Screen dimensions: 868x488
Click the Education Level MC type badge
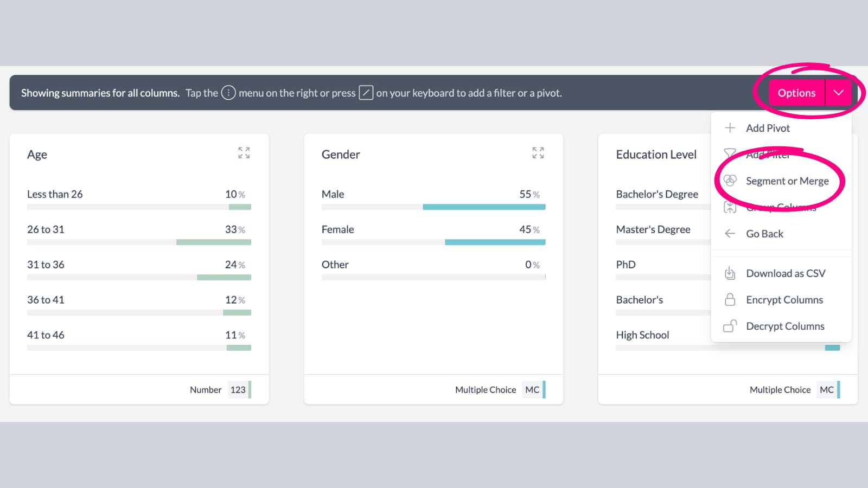(x=827, y=390)
